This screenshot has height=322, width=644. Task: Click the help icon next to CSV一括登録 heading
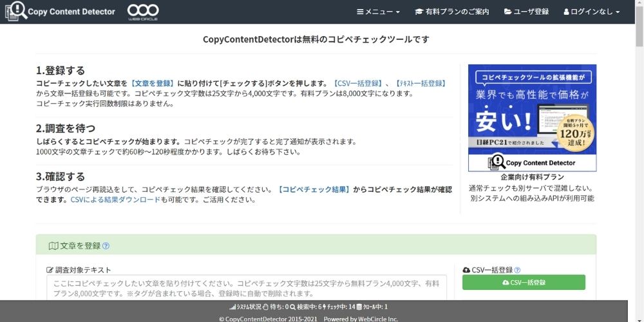click(517, 270)
